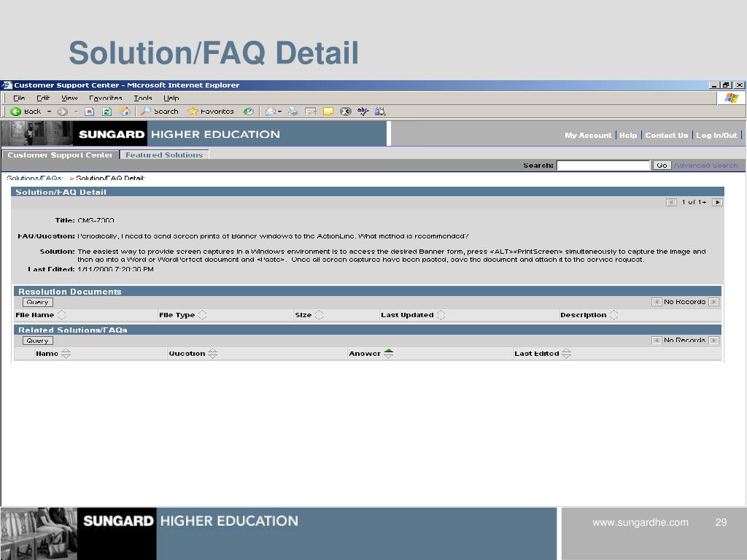Screen dimensions: 747x560
Task: Click the Research toolbar icon
Action: (x=380, y=112)
